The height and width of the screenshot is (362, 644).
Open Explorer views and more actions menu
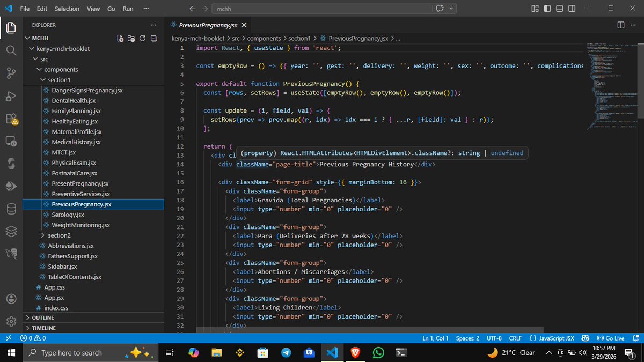tap(153, 25)
